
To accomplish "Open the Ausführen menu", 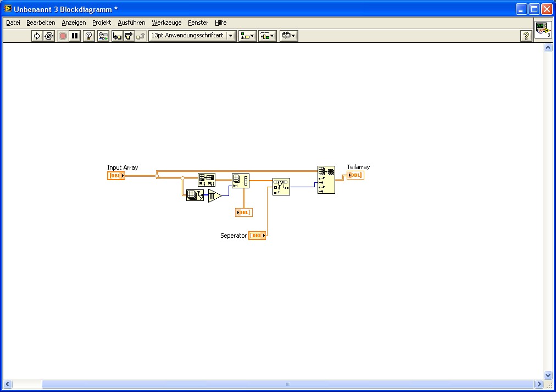I will (131, 23).
